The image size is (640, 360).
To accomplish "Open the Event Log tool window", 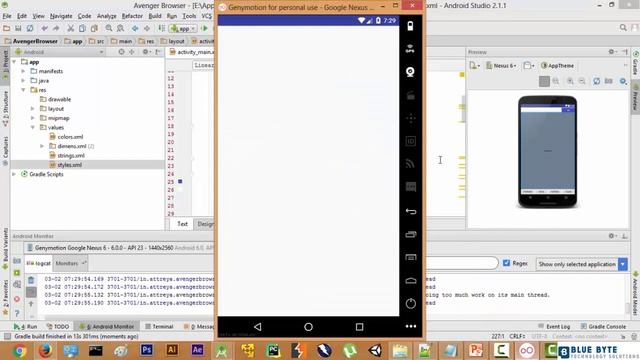I will click(x=554, y=327).
